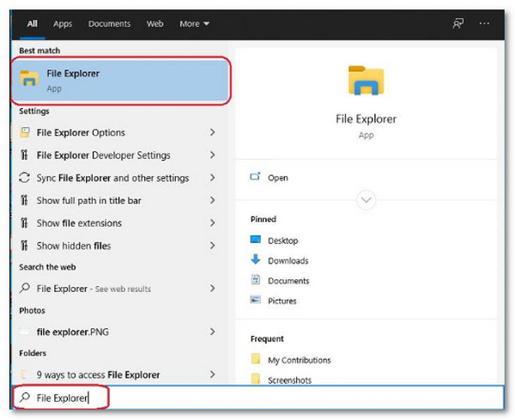Screen dimensions: 515x420
Task: Expand arrow for 9 ways to access folder
Action: [x=213, y=374]
